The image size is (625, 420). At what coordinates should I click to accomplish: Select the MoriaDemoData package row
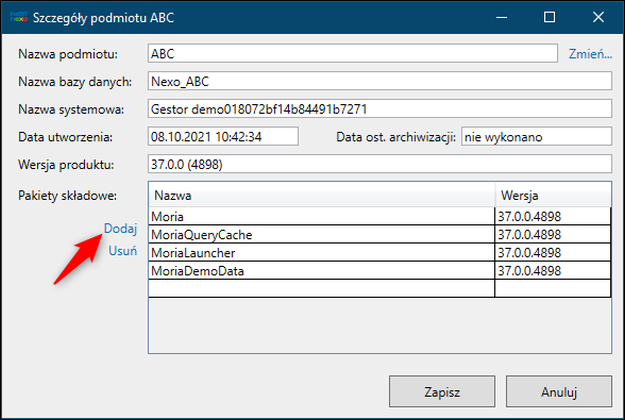[379, 271]
